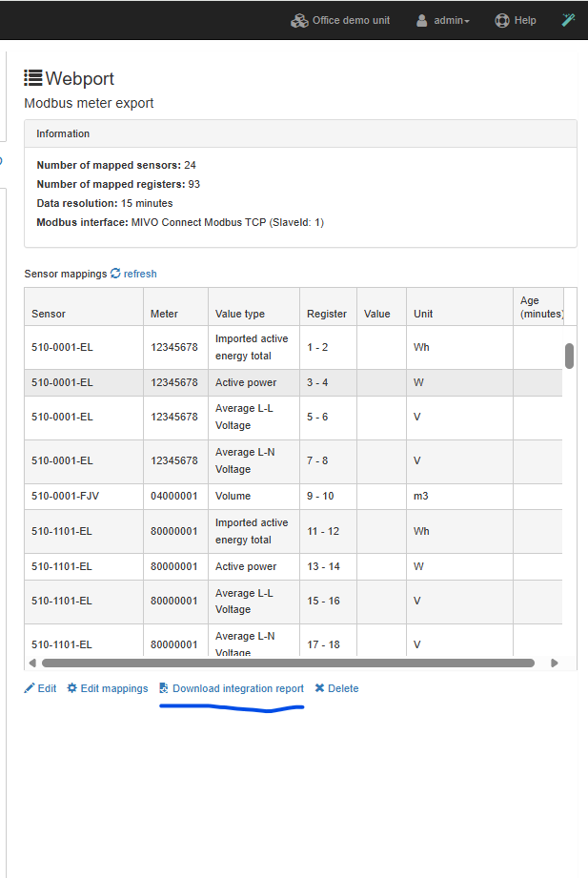588x878 pixels.
Task: Click the Office demo unit cubes icon
Action: [x=299, y=21]
